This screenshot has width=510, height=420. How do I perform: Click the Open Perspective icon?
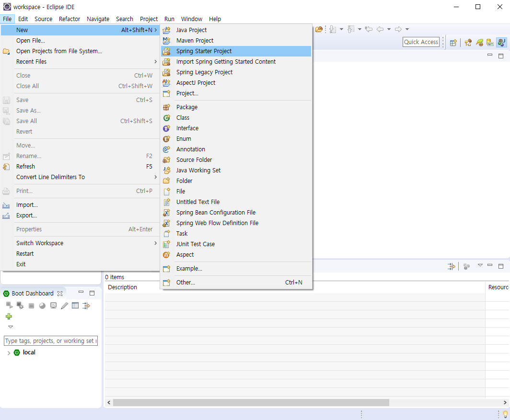pyautogui.click(x=453, y=42)
